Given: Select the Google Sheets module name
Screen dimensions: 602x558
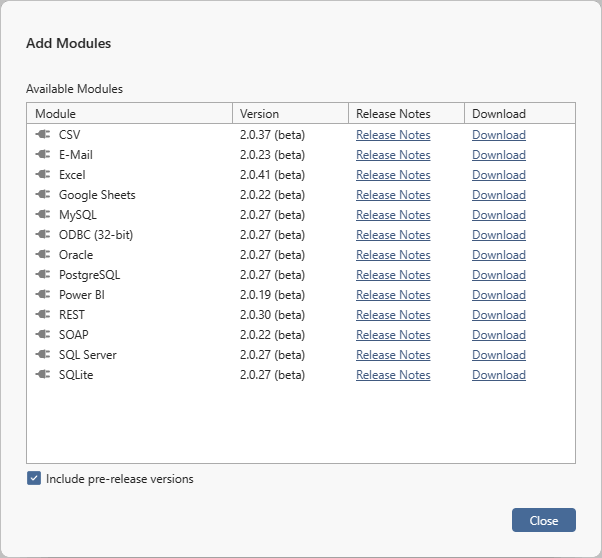Looking at the screenshot, I should click(x=97, y=195).
